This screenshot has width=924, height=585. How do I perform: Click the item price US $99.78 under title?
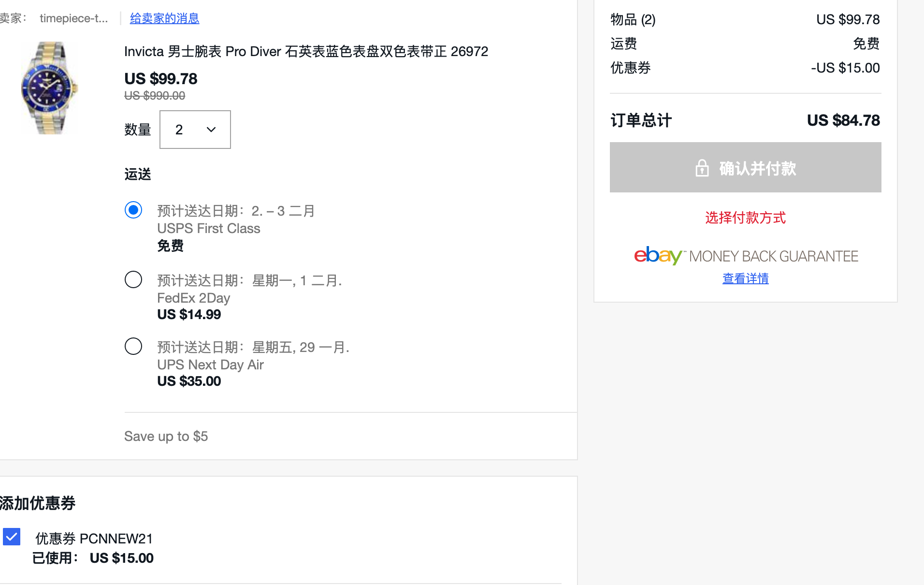160,79
